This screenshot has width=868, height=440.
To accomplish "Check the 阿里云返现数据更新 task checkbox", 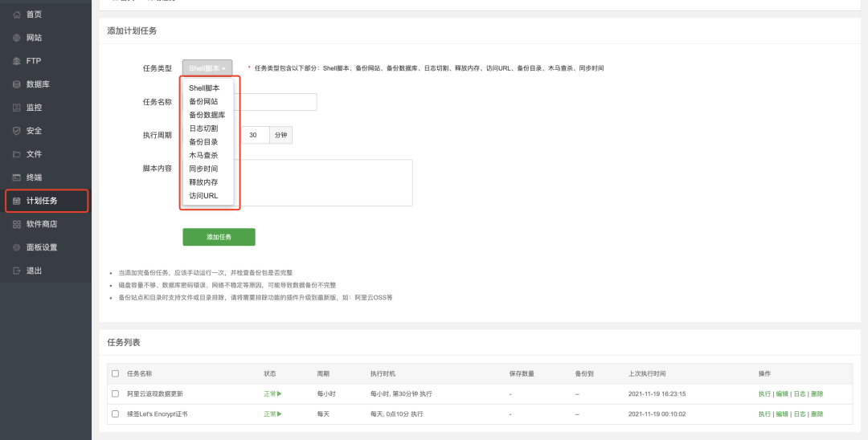I will pyautogui.click(x=115, y=393).
